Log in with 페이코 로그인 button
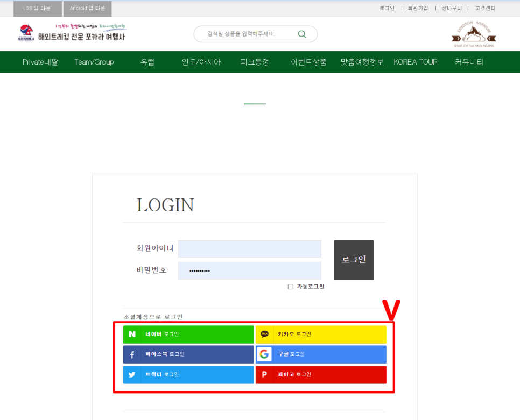 tap(321, 375)
